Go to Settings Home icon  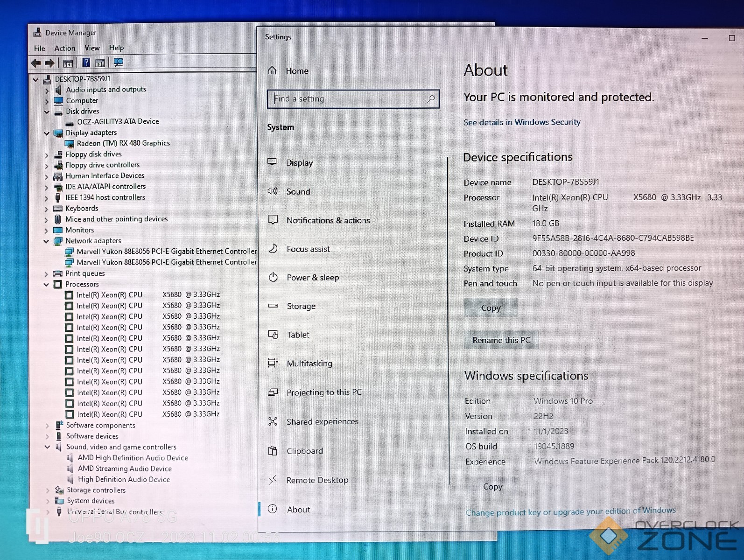(x=272, y=70)
